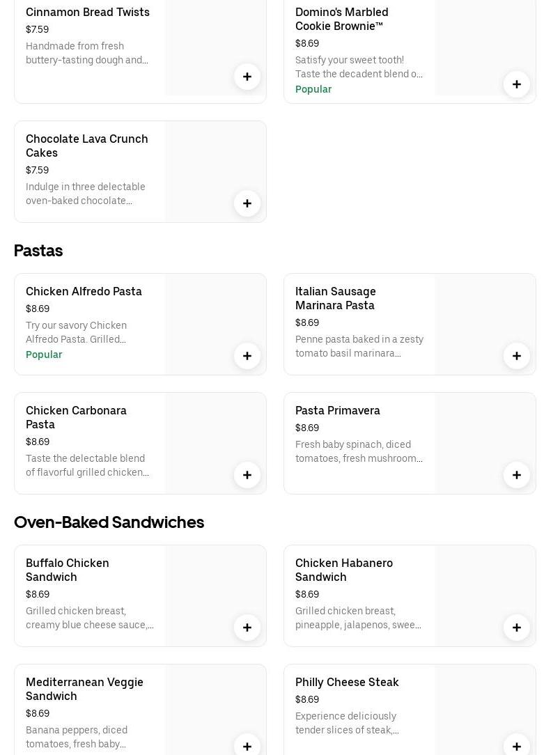Image resolution: width=560 pixels, height=755 pixels.
Task: Add Chicken Carbonara Pasta to cart
Action: [x=247, y=475]
